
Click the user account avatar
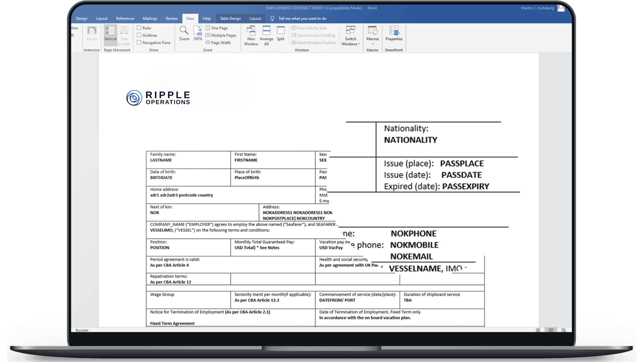[561, 8]
